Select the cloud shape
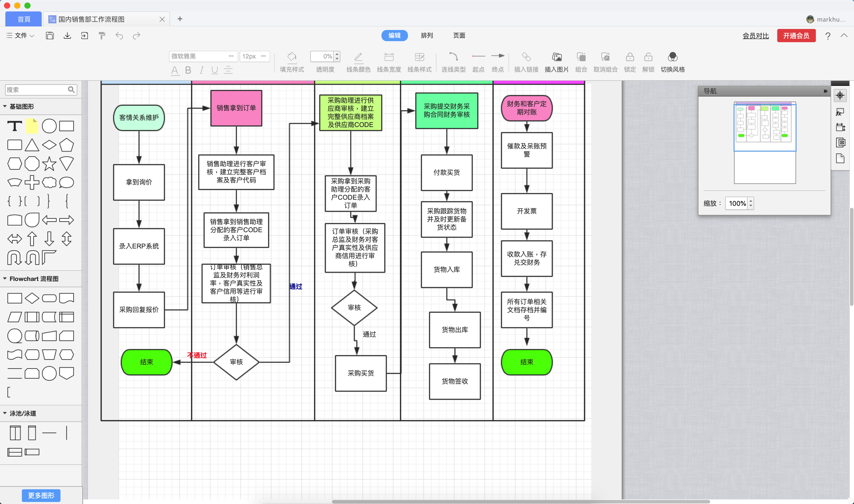 [x=49, y=182]
